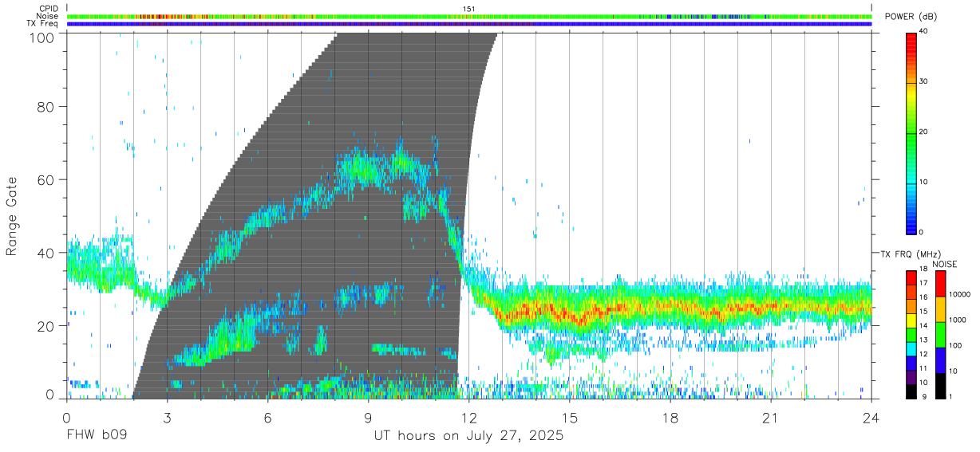Click the 80 tick label on the range gate axis
Image resolution: width=980 pixels, height=452 pixels.
pos(46,106)
